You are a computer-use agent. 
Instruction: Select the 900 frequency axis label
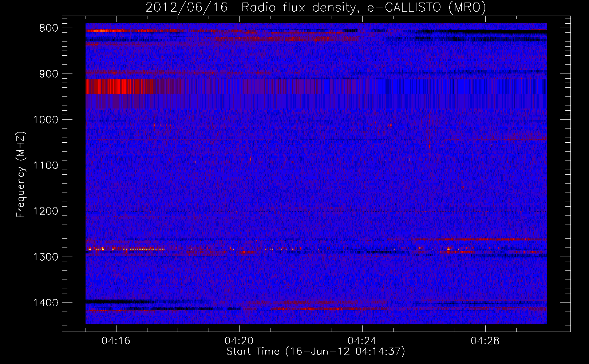48,74
